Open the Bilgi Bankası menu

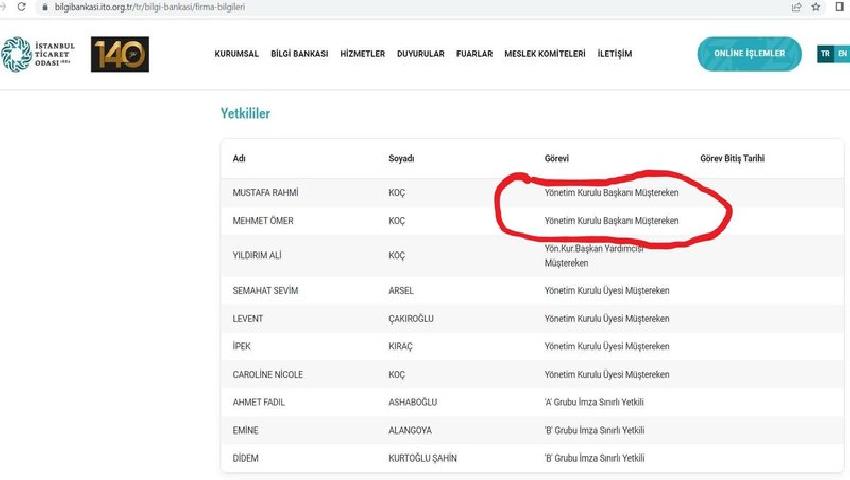click(299, 54)
